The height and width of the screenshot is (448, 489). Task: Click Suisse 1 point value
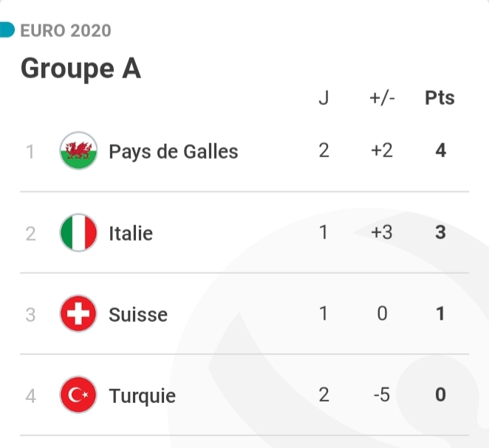(440, 314)
